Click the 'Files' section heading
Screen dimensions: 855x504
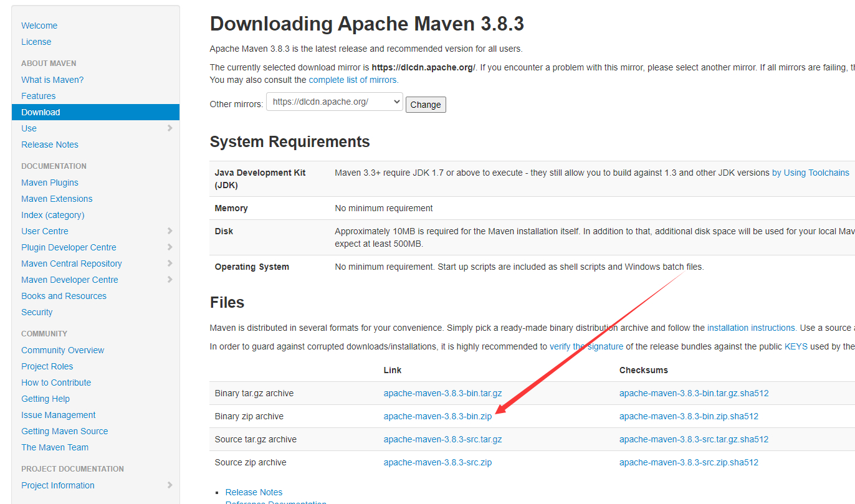227,303
